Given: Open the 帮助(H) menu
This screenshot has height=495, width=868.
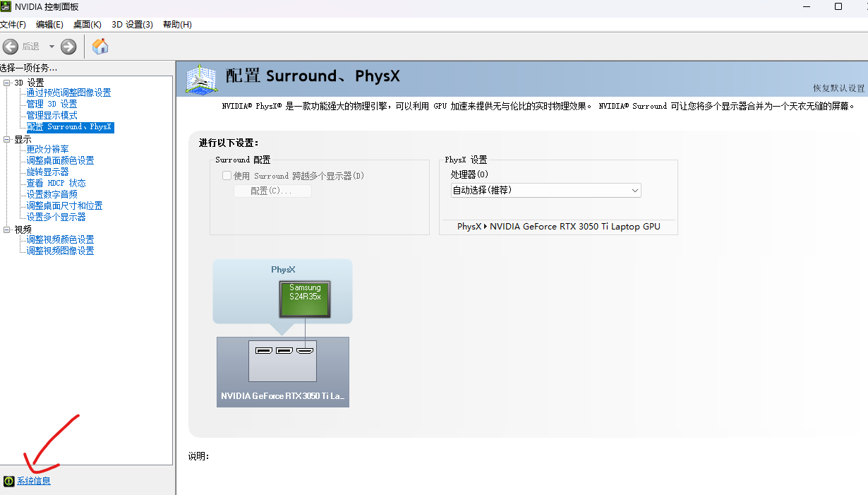Looking at the screenshot, I should tap(177, 25).
